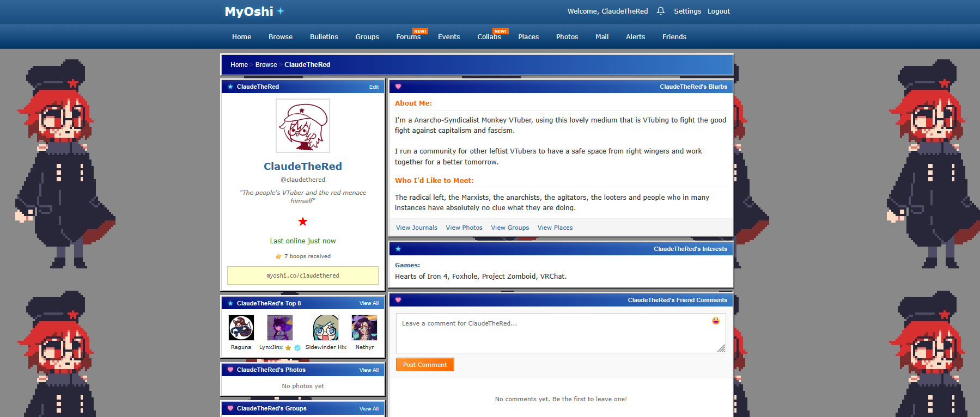Screen dimensions: 980x417
Task: Edit the ClaudeTheRed profile
Action: (x=374, y=87)
